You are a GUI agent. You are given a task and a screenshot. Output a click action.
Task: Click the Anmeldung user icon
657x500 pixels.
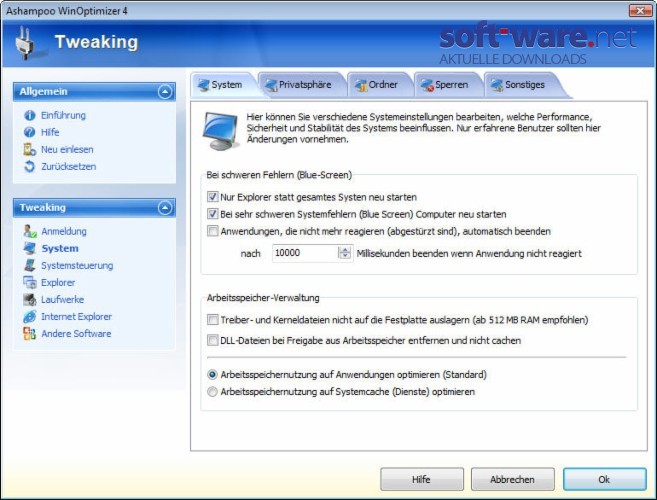pos(30,231)
